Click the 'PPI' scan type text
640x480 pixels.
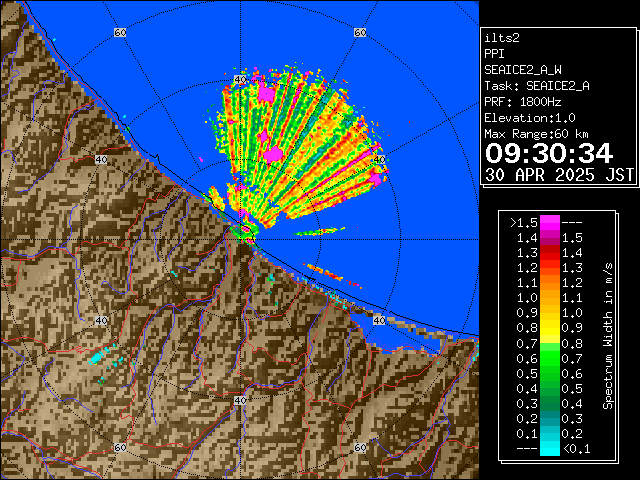coord(494,54)
